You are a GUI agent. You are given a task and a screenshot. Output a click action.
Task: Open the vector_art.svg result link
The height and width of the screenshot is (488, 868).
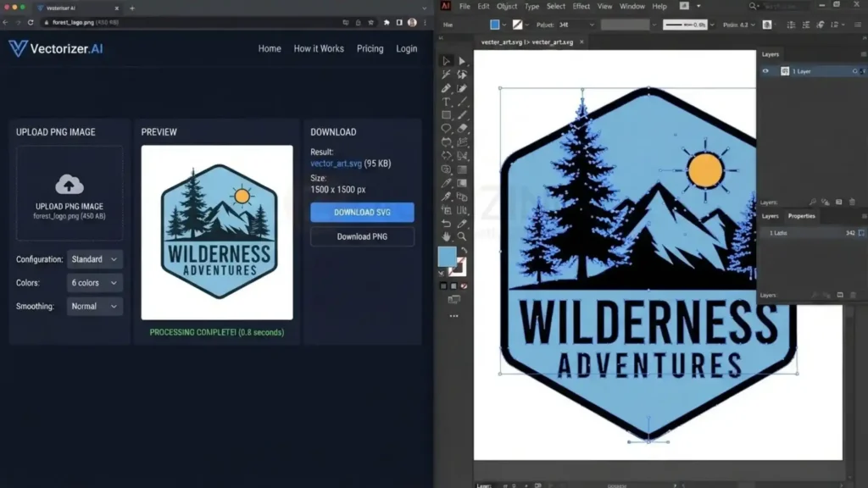tap(336, 164)
